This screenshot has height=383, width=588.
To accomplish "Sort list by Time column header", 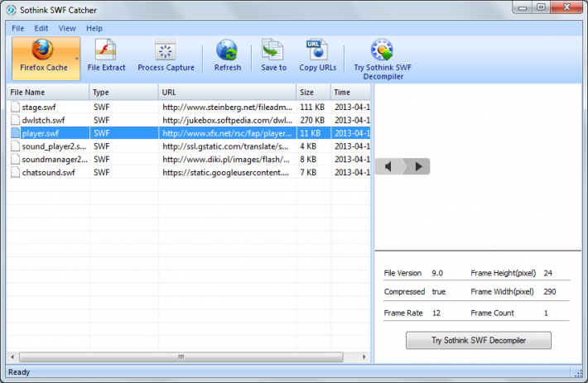I will 350,92.
